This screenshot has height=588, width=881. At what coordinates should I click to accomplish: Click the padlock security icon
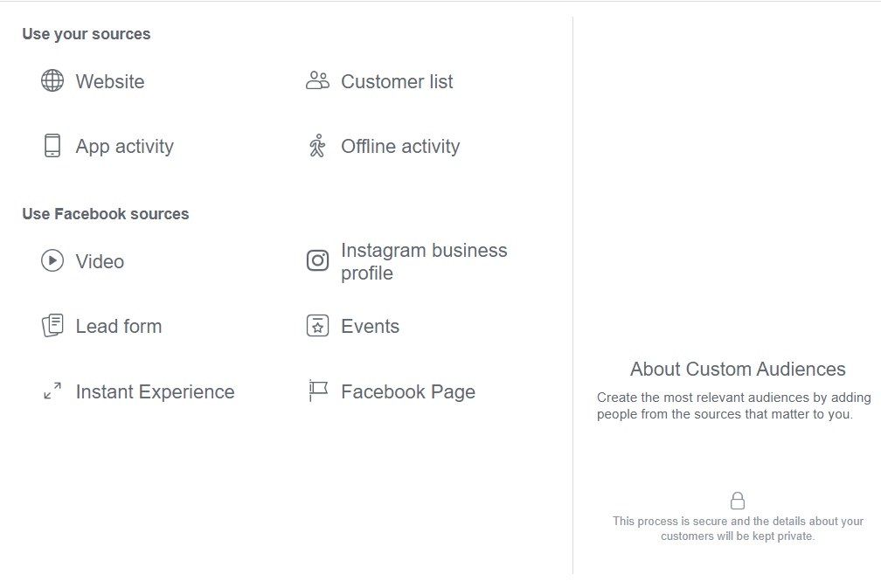tap(738, 501)
